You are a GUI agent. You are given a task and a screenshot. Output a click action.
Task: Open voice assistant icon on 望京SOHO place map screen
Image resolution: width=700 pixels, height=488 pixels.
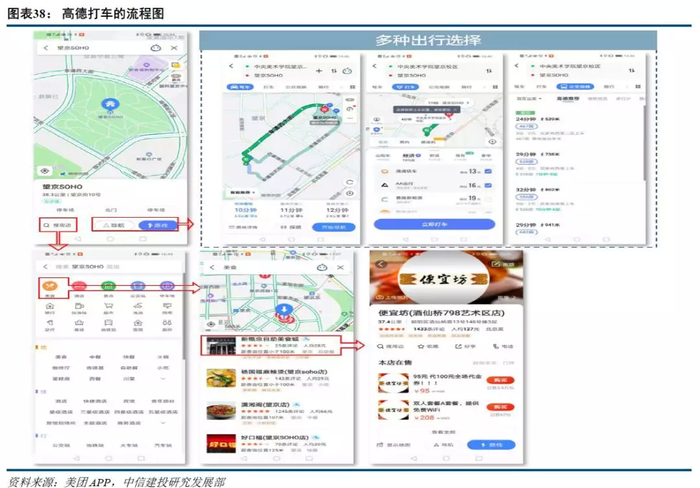coord(155,48)
